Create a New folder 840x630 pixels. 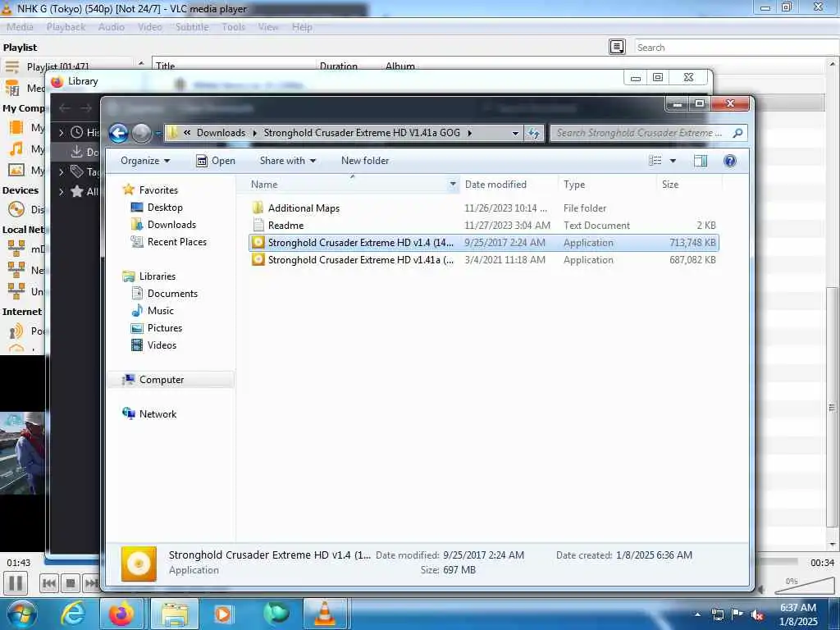click(x=365, y=161)
